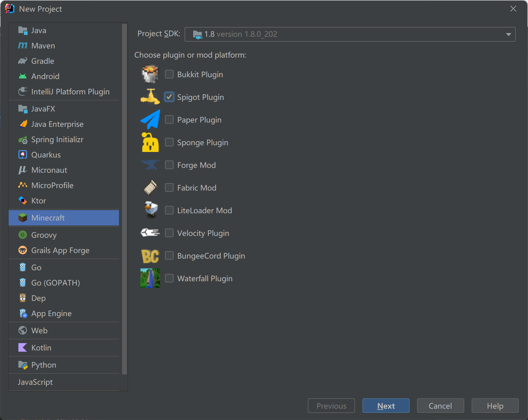Viewport: 528px width, 420px height.
Task: Click the Micronaut mu icon
Action: [23, 170]
